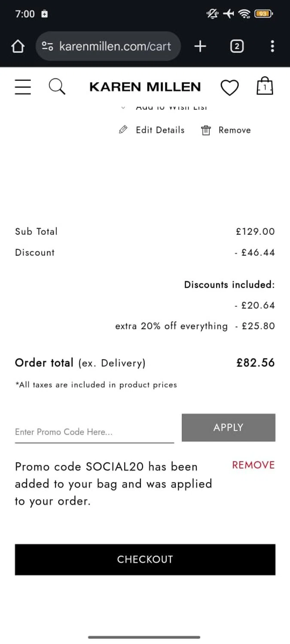
Task: Focus the Enter Promo Code field
Action: tap(94, 432)
